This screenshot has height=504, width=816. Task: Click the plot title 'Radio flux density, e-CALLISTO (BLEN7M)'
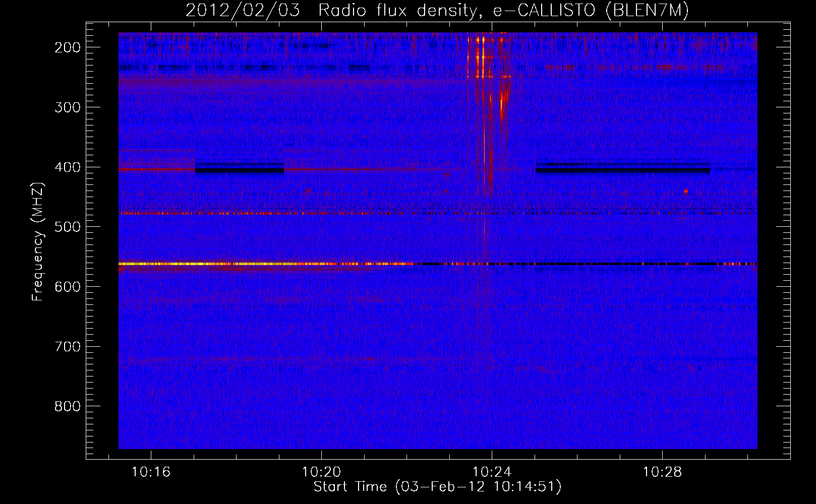click(503, 11)
